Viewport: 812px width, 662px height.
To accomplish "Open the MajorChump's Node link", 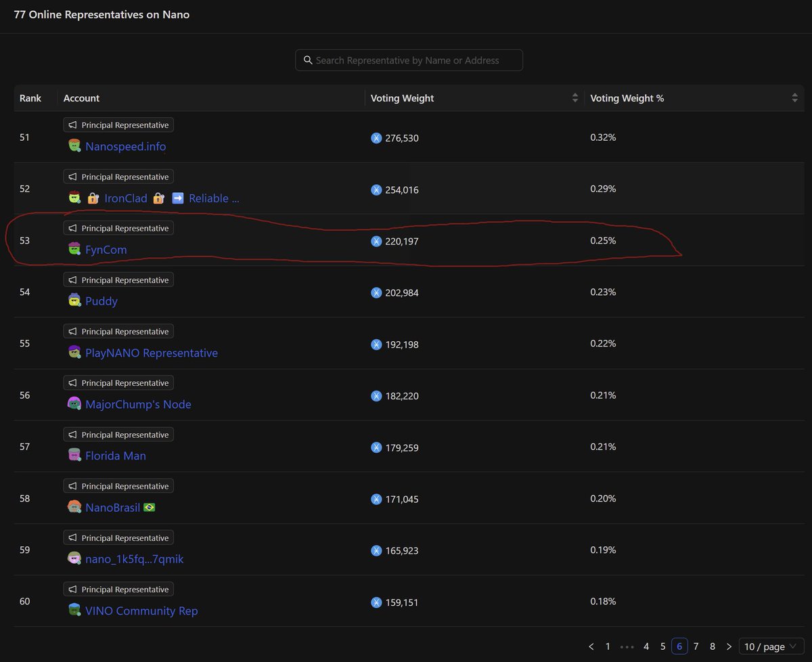I will tap(138, 404).
